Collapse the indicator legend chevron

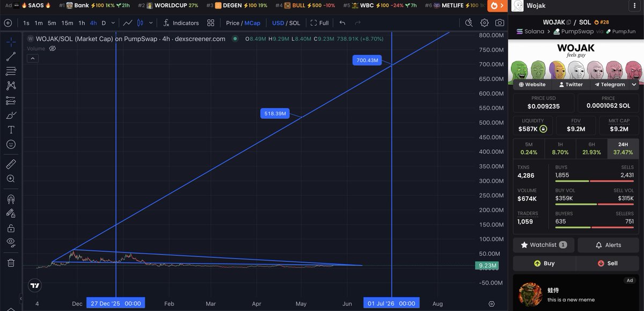32,58
